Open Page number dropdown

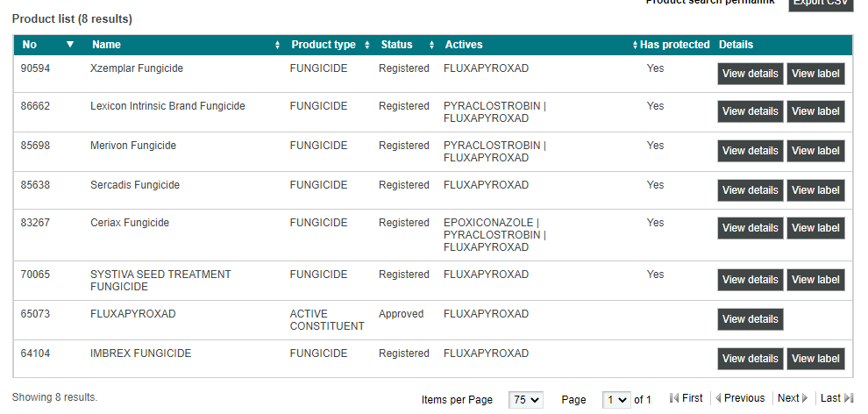(x=617, y=400)
